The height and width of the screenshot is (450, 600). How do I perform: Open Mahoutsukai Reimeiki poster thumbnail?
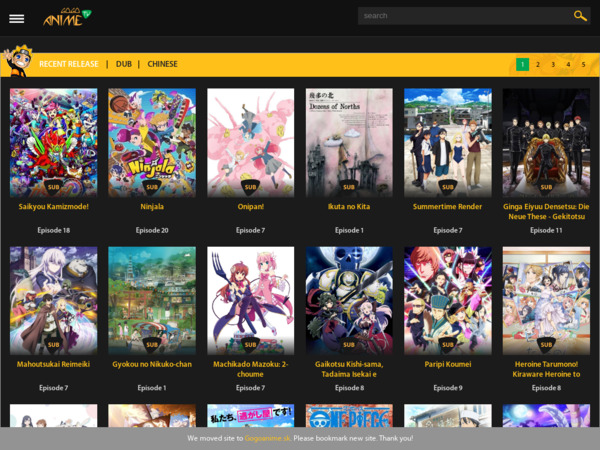(54, 301)
